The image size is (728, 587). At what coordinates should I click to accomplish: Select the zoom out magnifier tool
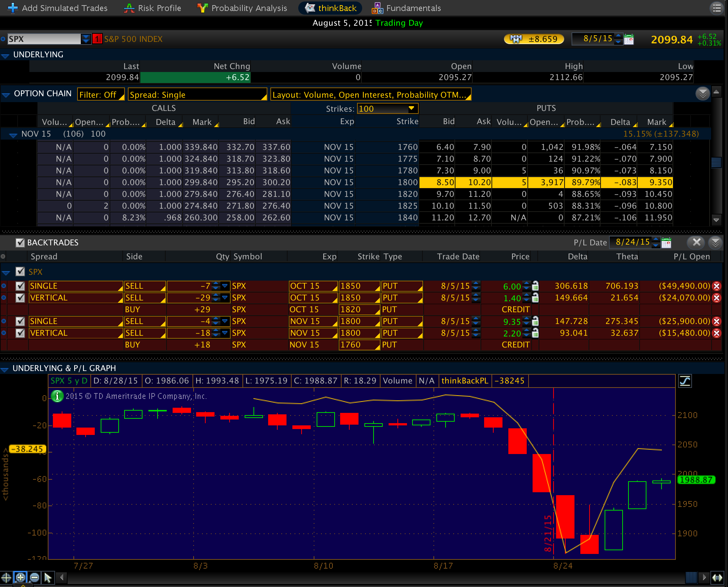[34, 577]
